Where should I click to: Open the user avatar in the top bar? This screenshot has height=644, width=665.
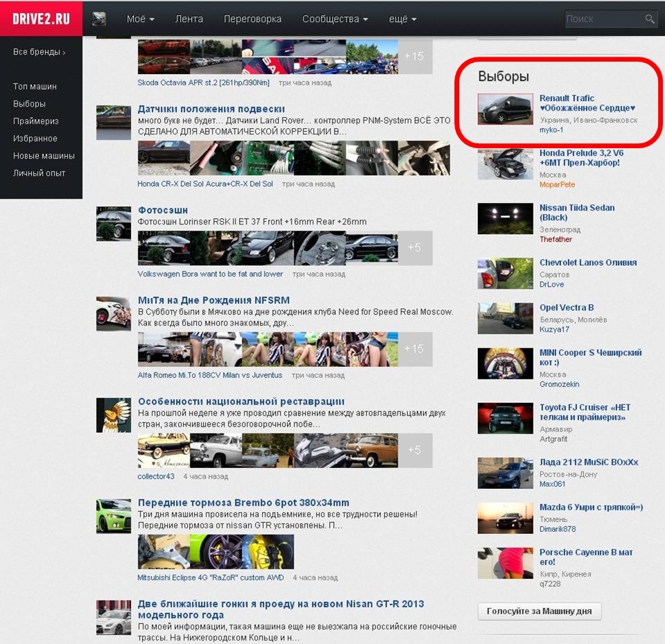point(99,19)
